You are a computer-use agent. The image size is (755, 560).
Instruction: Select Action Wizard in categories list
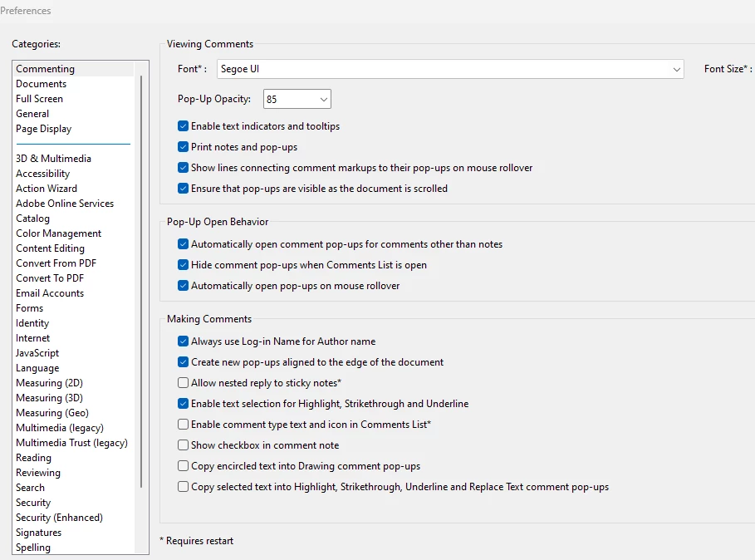click(x=74, y=189)
